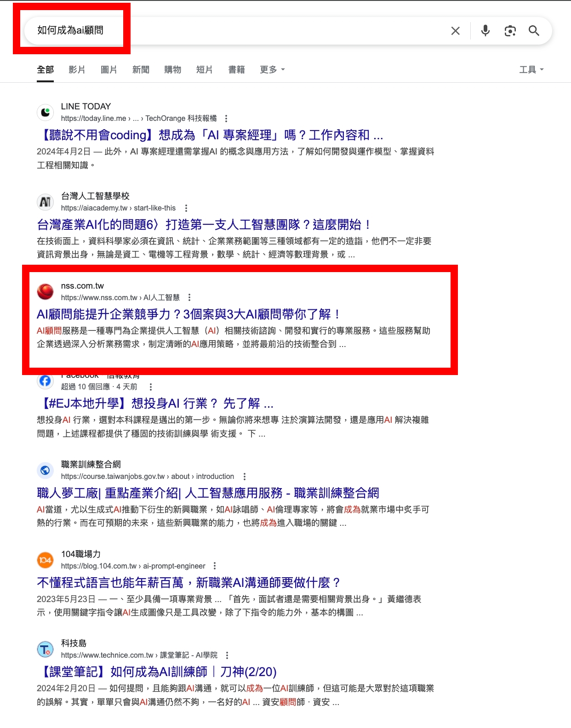The width and height of the screenshot is (571, 728).
Task: Open the AI顧問能提升企業競爭力 result link
Action: click(x=188, y=314)
